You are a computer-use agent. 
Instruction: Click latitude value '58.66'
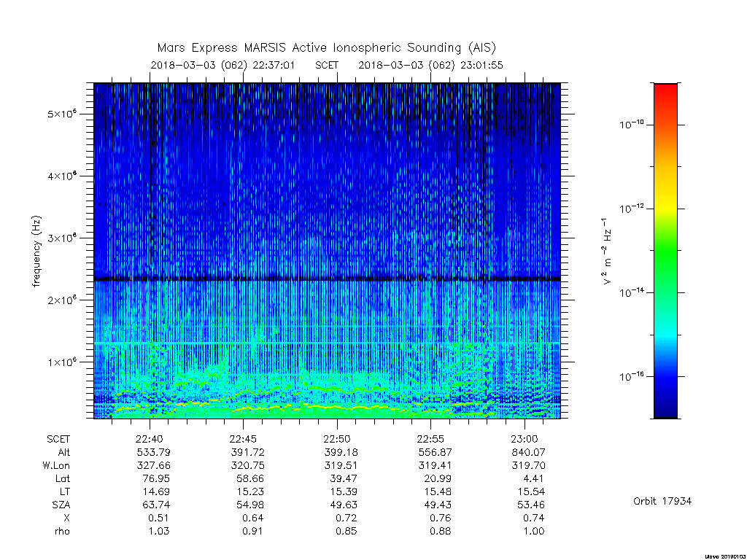(x=250, y=478)
